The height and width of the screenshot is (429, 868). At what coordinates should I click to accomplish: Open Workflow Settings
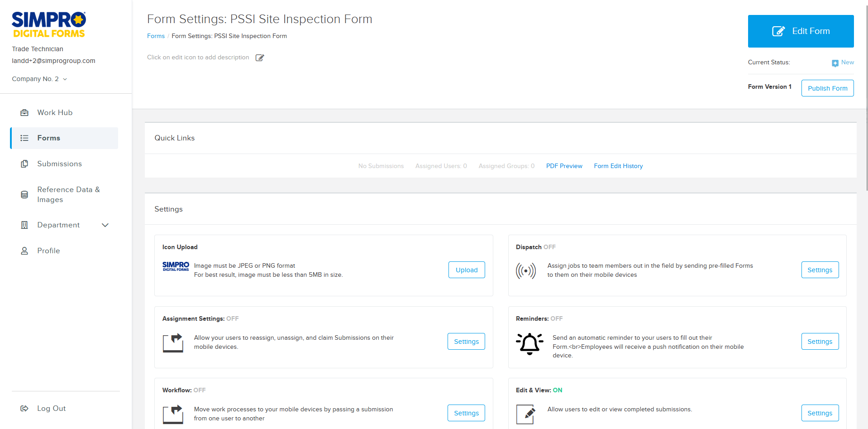pyautogui.click(x=466, y=413)
